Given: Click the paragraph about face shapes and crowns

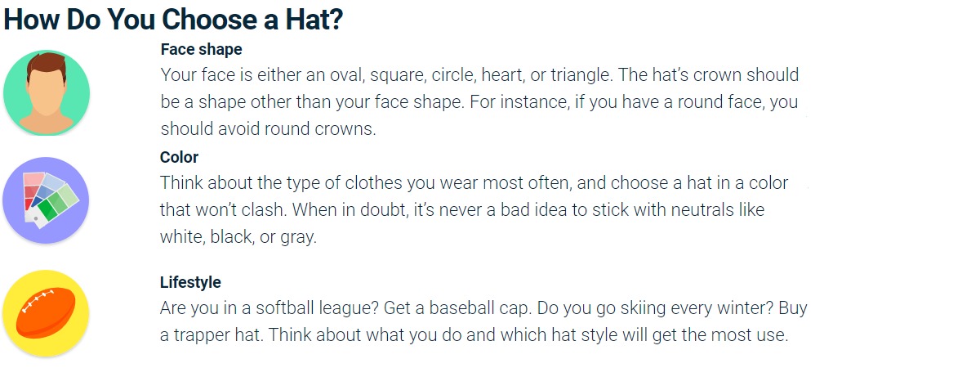Looking at the screenshot, I should 480,102.
